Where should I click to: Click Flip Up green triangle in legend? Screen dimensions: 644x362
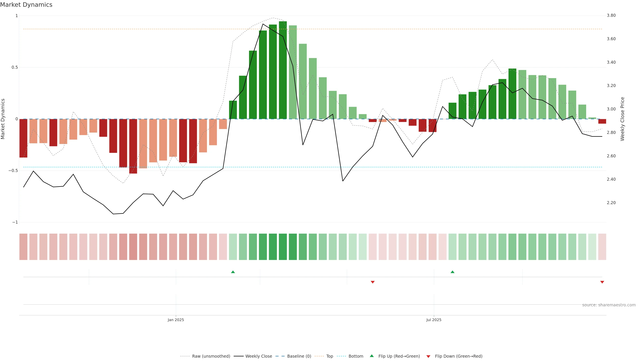tap(372, 356)
